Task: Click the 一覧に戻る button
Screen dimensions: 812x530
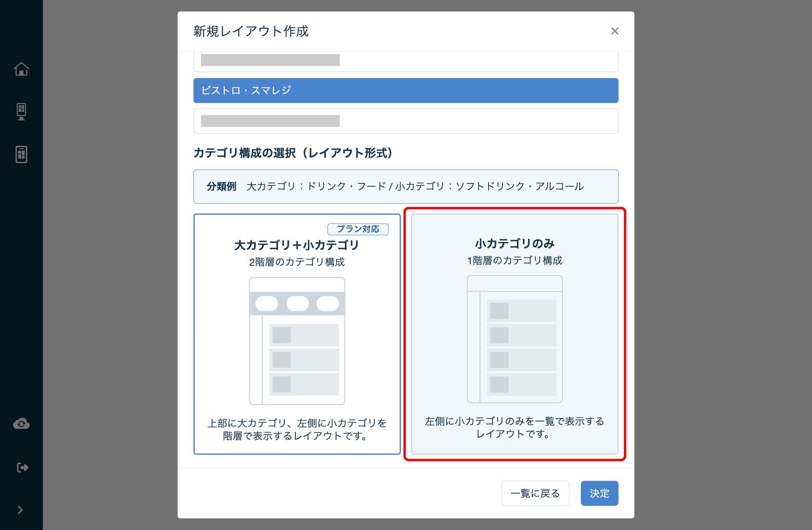Action: tap(535, 493)
